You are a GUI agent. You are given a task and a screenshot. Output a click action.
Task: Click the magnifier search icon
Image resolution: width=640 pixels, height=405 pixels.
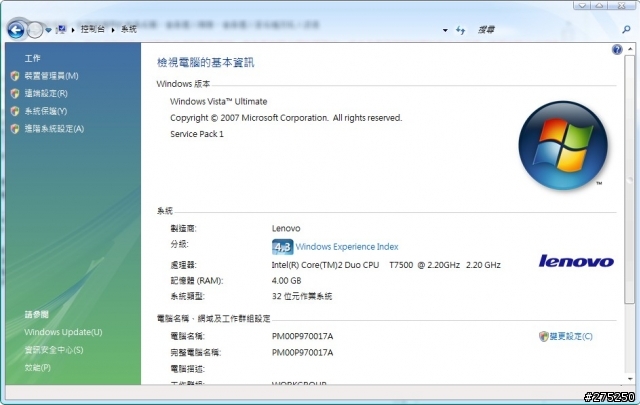(x=626, y=29)
